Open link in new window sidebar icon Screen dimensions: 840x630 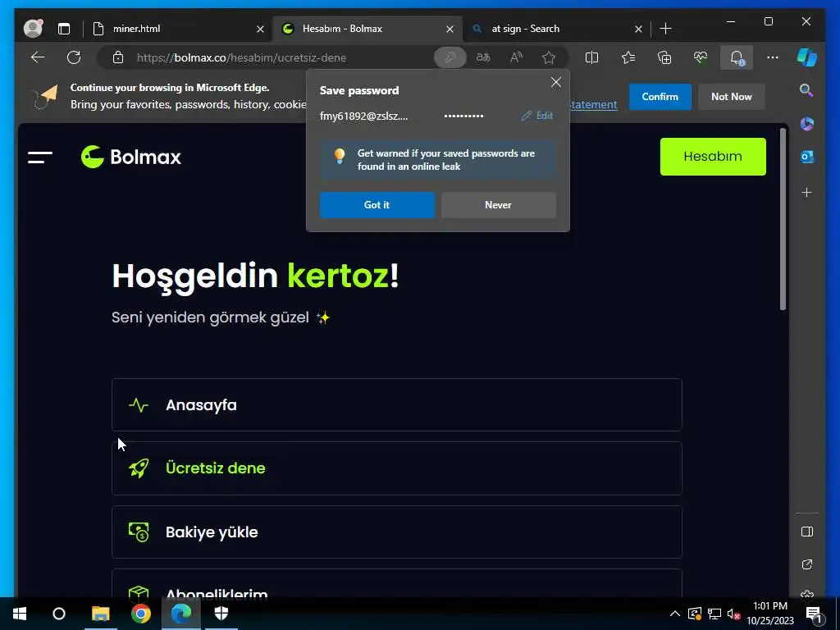tap(807, 564)
